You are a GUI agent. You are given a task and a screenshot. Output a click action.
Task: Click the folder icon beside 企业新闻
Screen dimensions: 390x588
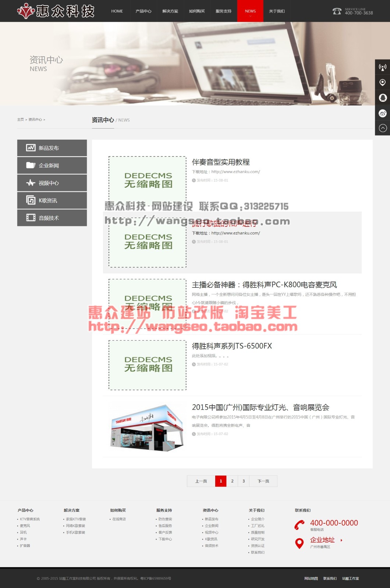point(31,165)
